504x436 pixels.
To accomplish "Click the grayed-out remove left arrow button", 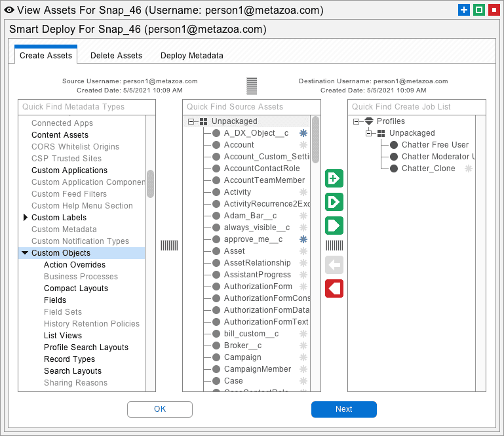I will pyautogui.click(x=334, y=265).
